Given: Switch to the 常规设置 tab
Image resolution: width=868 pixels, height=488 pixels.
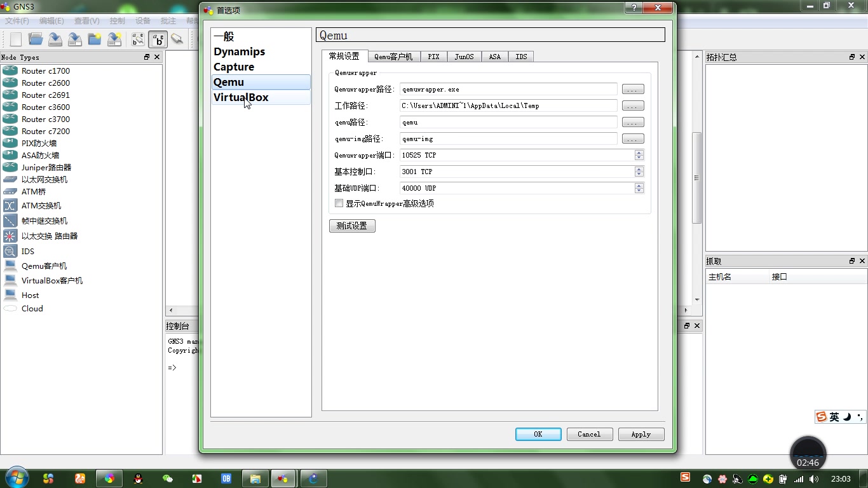Looking at the screenshot, I should (344, 57).
